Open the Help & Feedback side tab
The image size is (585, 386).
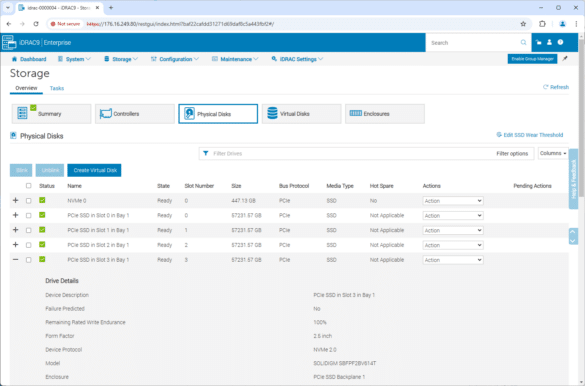click(x=573, y=179)
